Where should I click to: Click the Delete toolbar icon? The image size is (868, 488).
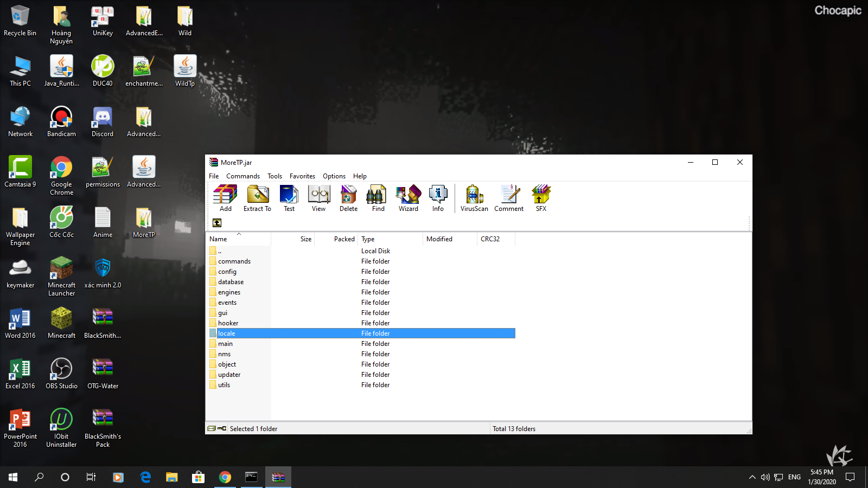[x=348, y=198]
